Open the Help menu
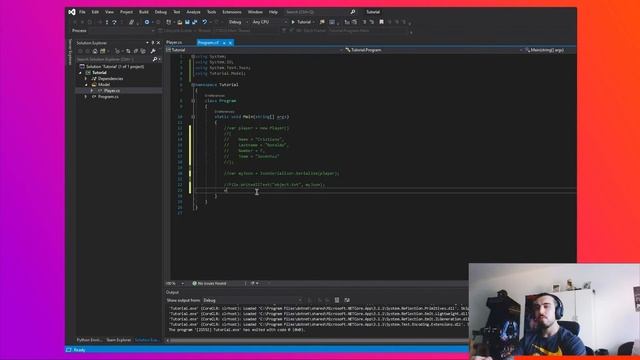 [x=273, y=12]
